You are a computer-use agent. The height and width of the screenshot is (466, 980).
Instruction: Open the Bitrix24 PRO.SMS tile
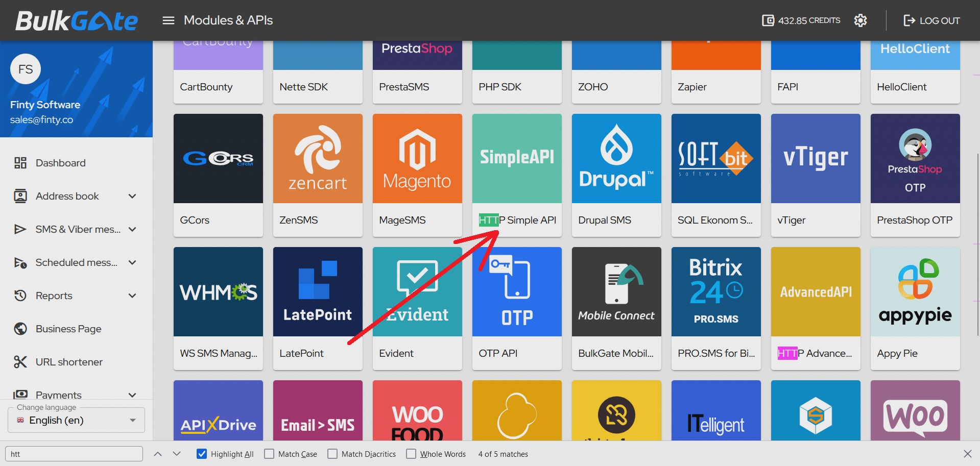point(716,308)
